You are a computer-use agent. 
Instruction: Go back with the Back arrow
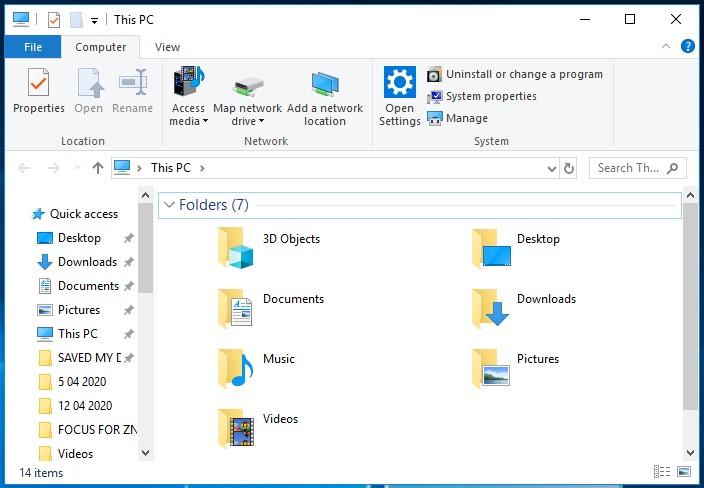pyautogui.click(x=24, y=168)
